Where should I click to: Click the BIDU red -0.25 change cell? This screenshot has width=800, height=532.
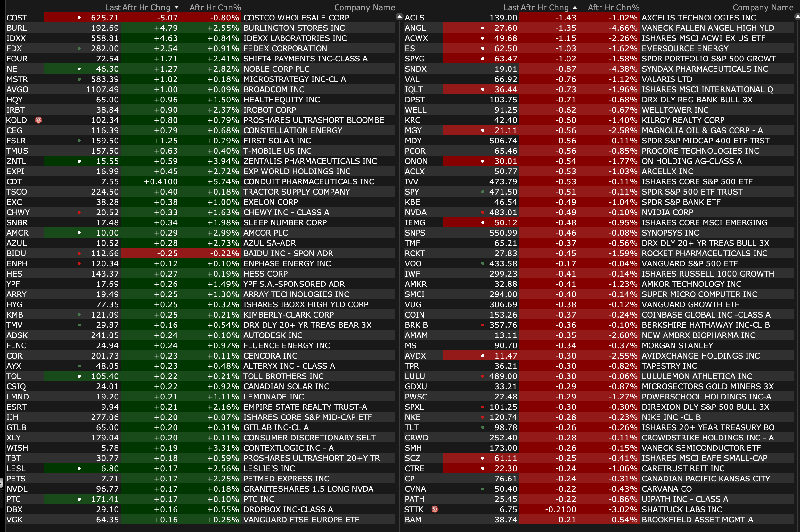[x=167, y=254]
